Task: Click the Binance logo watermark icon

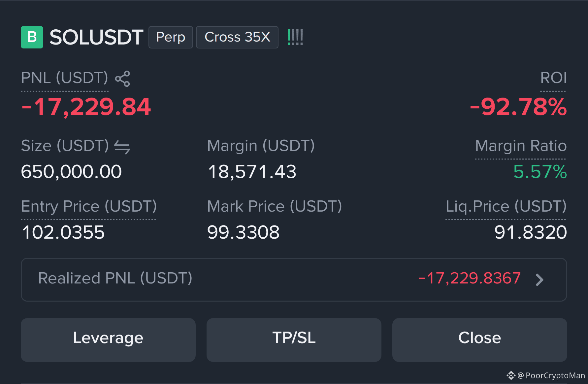Action: tap(511, 375)
